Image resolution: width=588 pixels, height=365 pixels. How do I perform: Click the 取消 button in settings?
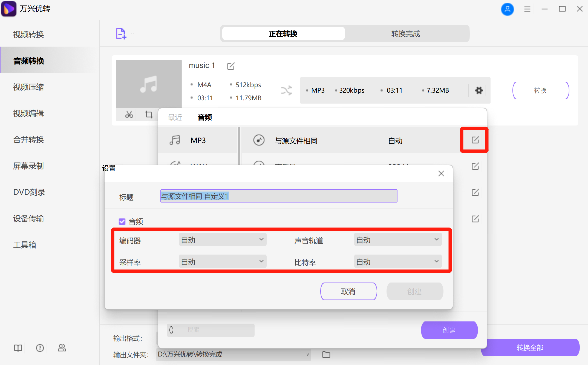[x=348, y=291]
